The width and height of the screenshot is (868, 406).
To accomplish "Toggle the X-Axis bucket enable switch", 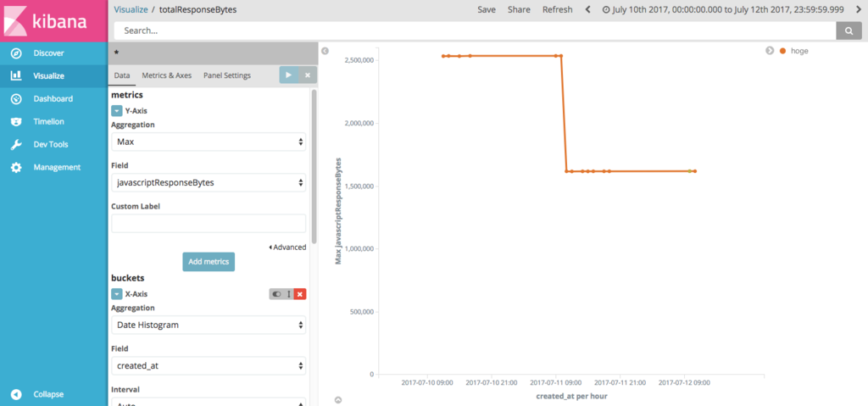I will [x=277, y=294].
